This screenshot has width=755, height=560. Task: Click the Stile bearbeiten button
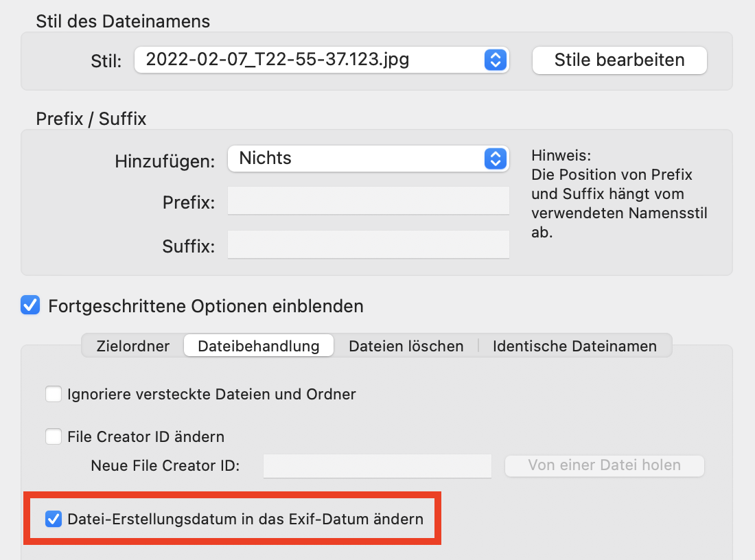click(619, 60)
